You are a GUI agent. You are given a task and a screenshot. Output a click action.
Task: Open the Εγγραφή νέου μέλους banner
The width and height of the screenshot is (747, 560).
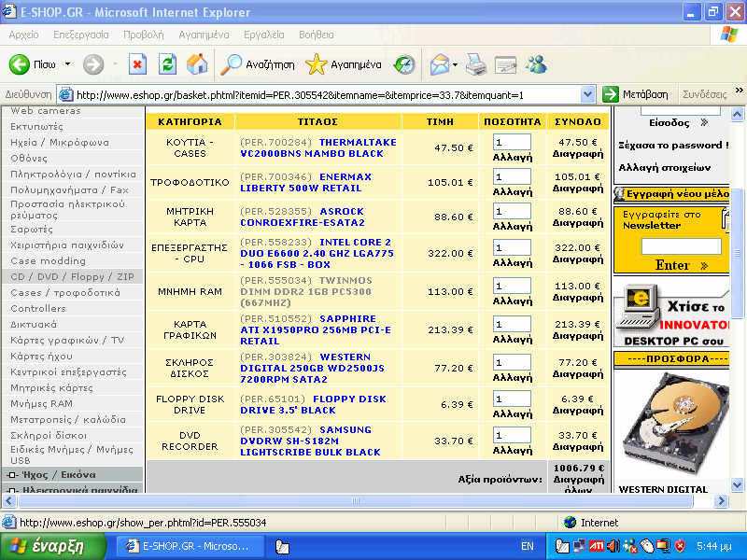(672, 194)
